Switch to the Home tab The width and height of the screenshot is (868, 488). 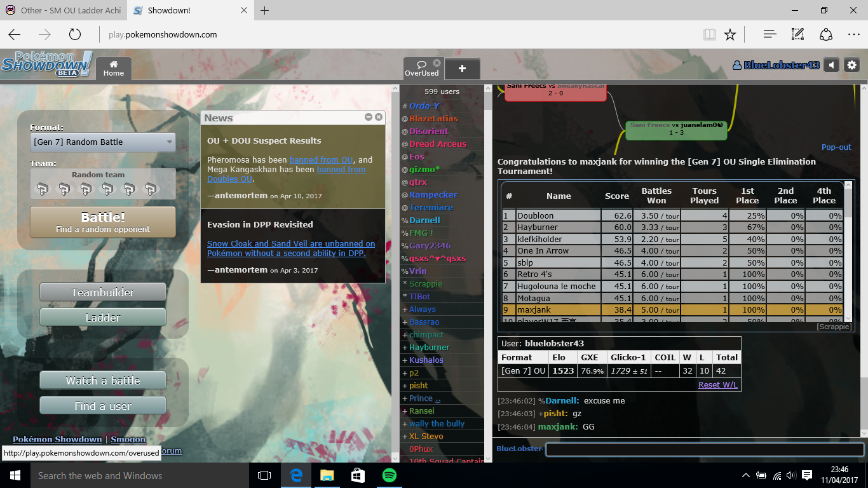click(x=114, y=69)
